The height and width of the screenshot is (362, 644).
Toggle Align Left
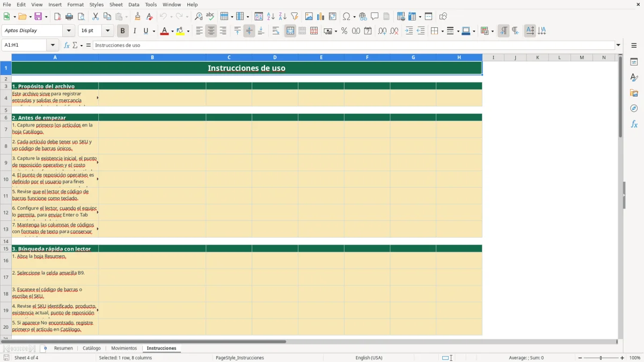click(x=199, y=31)
